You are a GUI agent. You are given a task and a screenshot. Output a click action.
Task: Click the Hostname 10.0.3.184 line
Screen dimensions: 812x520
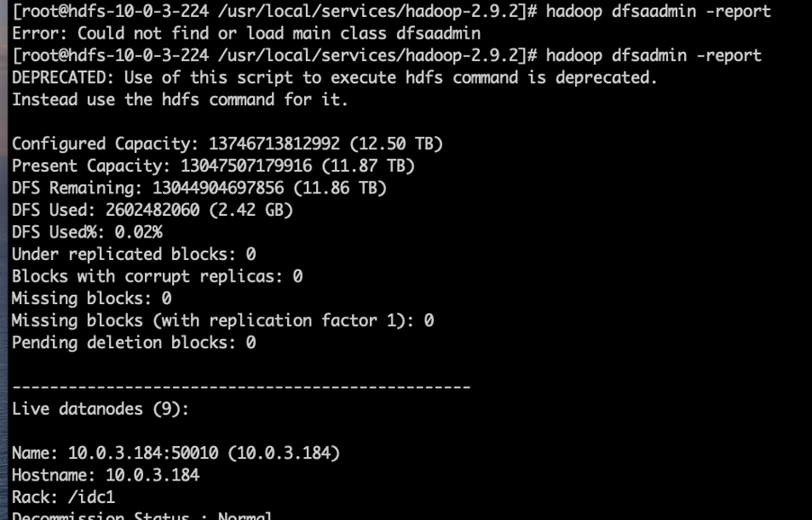coord(105,475)
